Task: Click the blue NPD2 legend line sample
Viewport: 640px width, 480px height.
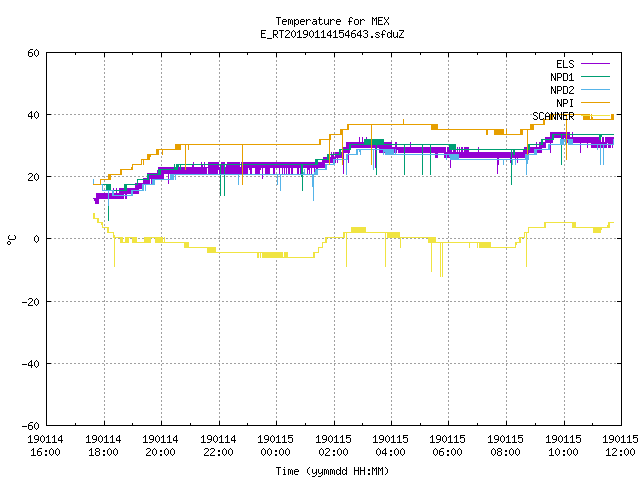Action: pyautogui.click(x=595, y=89)
